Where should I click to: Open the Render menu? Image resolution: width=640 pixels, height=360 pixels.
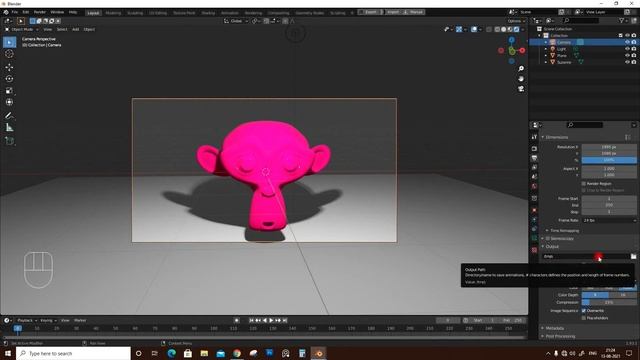40,12
